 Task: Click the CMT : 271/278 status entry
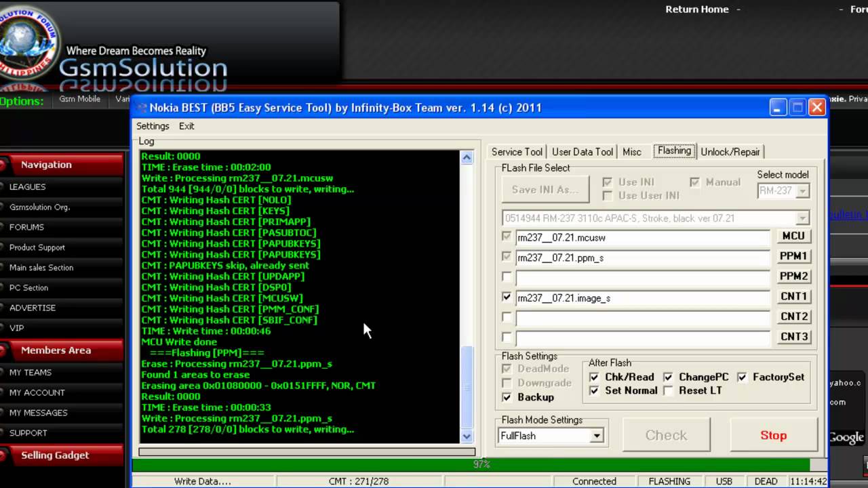pos(359,481)
